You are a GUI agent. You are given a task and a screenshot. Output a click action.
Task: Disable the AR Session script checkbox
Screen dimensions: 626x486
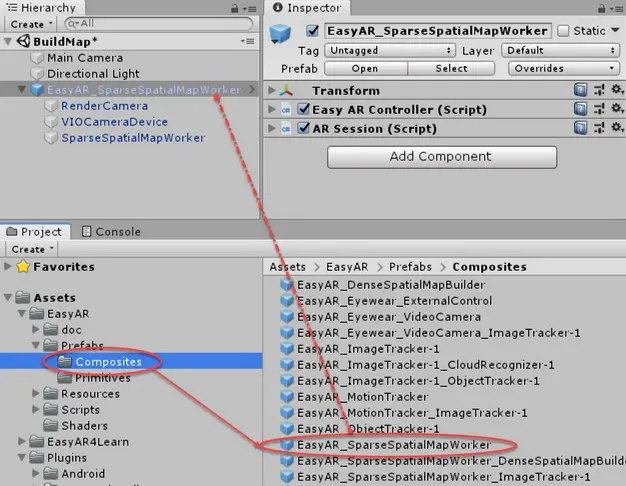(x=304, y=128)
